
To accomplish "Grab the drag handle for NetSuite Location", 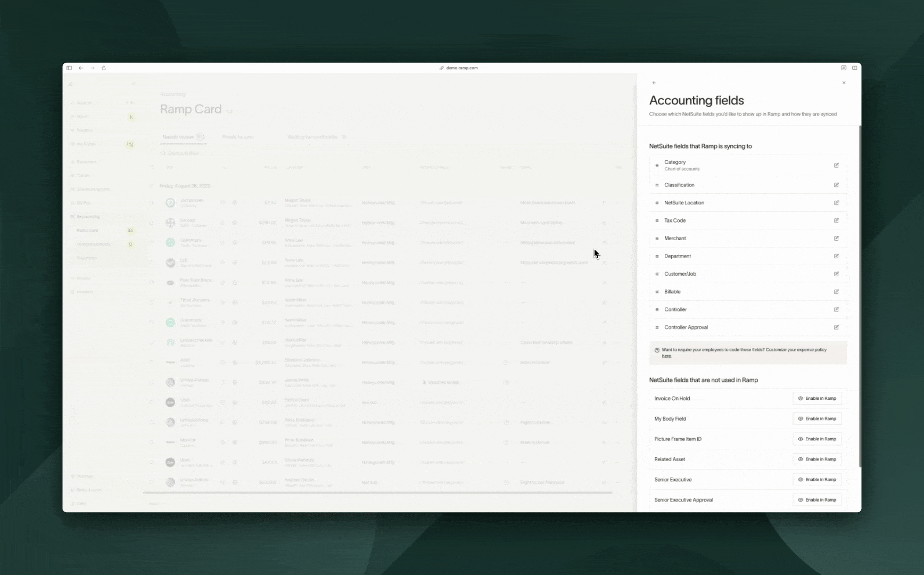I will (657, 203).
